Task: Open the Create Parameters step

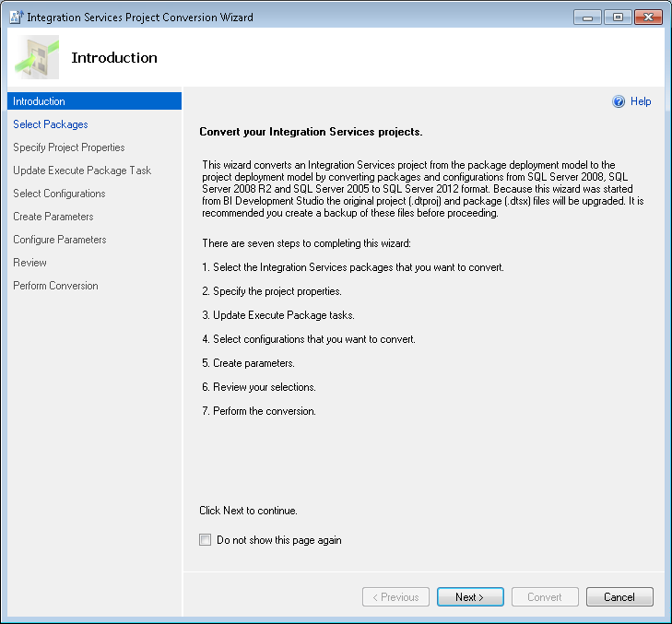Action: coord(53,217)
